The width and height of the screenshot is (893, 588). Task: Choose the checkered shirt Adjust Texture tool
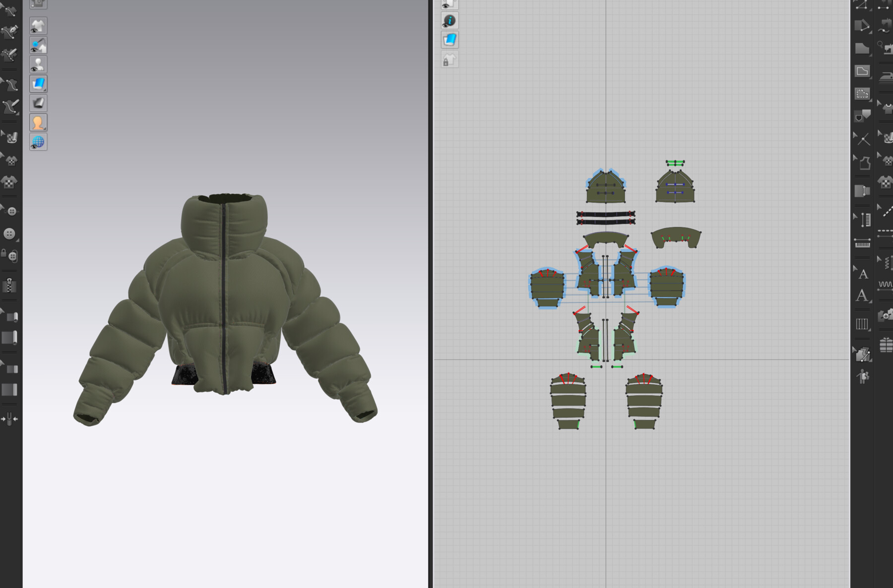pyautogui.click(x=9, y=182)
